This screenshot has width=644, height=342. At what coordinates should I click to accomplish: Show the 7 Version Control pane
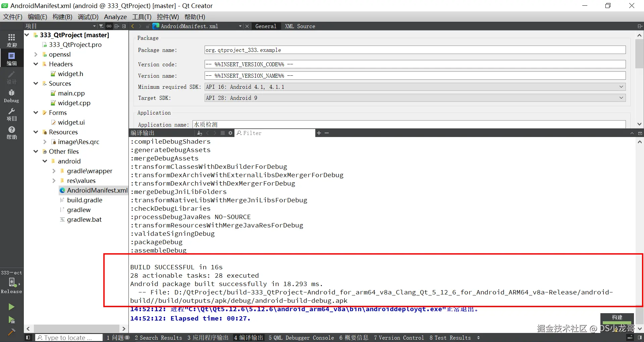coord(399,338)
